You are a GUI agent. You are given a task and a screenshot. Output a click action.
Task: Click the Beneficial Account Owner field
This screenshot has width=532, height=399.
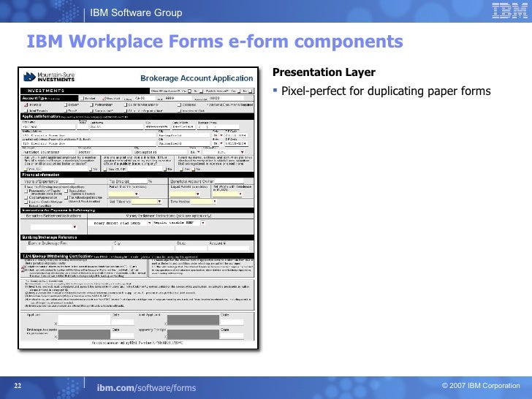[229, 181]
